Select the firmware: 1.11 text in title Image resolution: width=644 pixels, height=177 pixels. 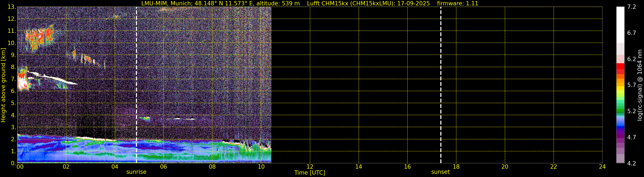coord(457,3)
